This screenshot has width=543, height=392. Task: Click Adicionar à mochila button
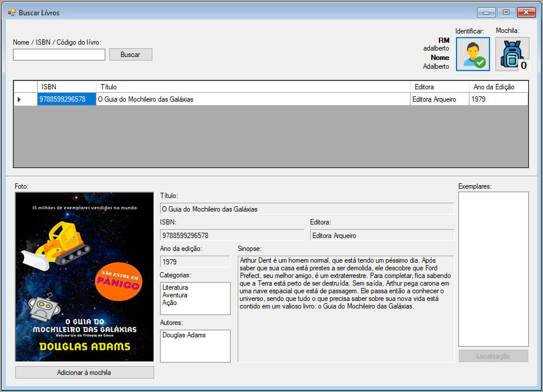tap(85, 372)
